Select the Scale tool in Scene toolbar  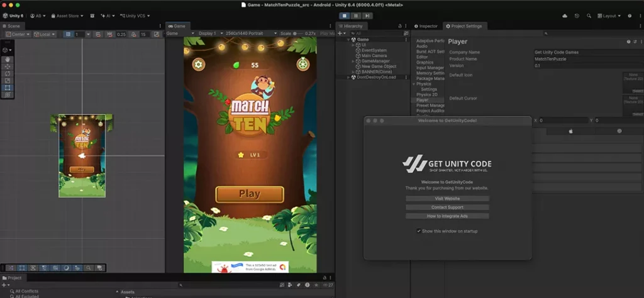(8, 80)
